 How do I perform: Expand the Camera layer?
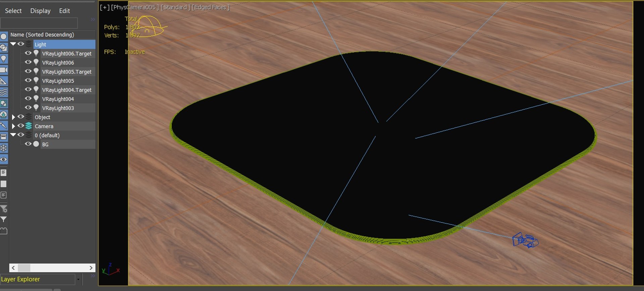13,126
